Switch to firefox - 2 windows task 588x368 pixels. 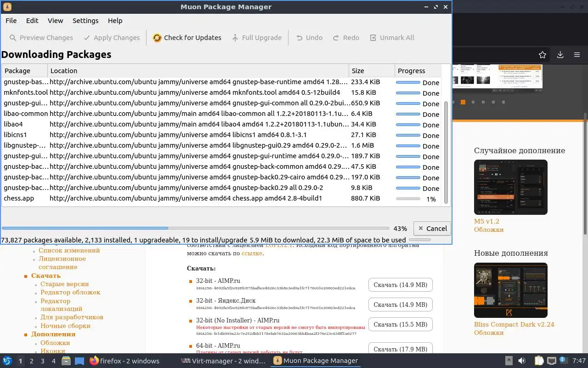[x=124, y=361]
